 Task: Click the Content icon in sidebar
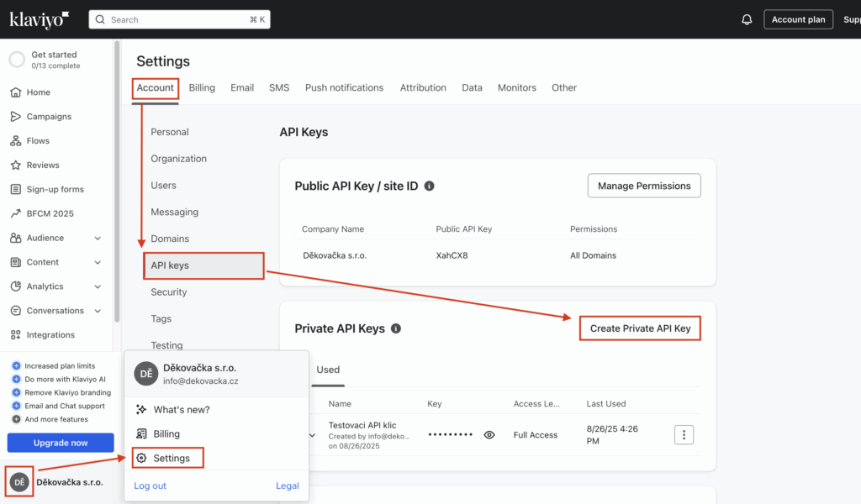click(x=15, y=262)
